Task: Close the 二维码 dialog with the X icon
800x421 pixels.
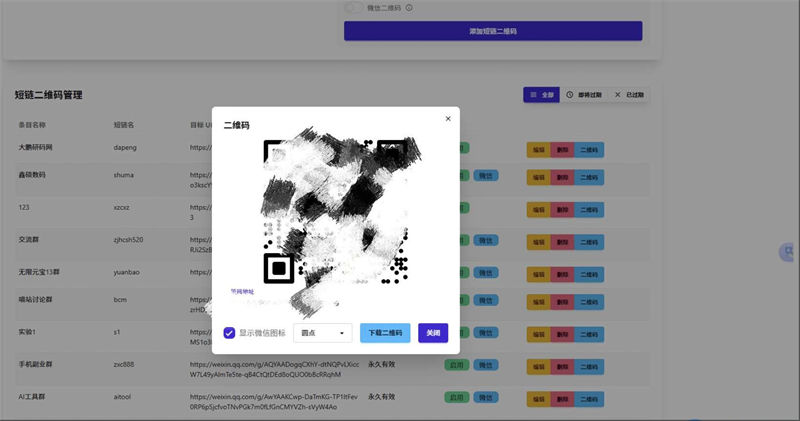Action: point(448,118)
